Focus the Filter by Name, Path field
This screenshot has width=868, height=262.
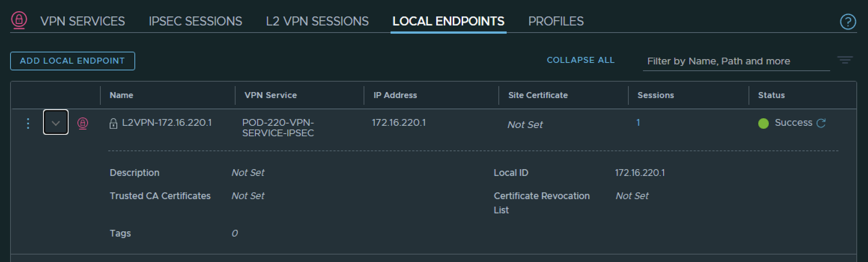pos(736,61)
